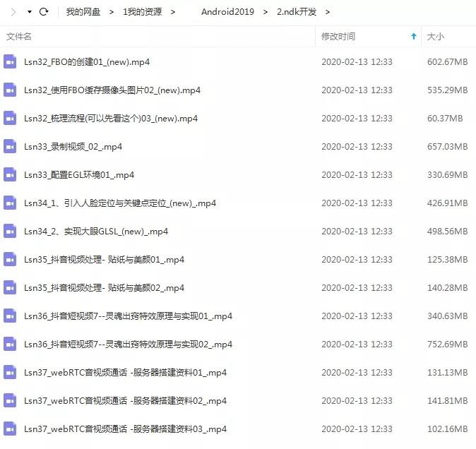The image size is (476, 449).
Task: Select file Lsn32_使用FBO缓存摄像头图片02_(new).mp4
Action: pyautogui.click(x=112, y=90)
